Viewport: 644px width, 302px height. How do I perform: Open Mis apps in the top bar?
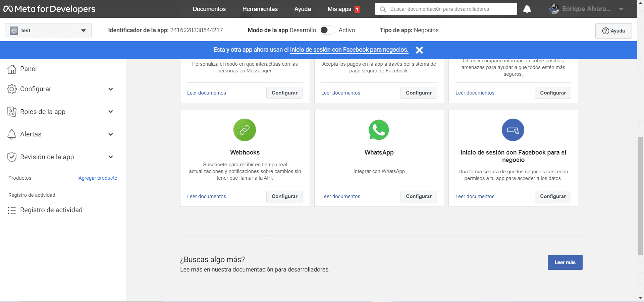[x=339, y=9]
